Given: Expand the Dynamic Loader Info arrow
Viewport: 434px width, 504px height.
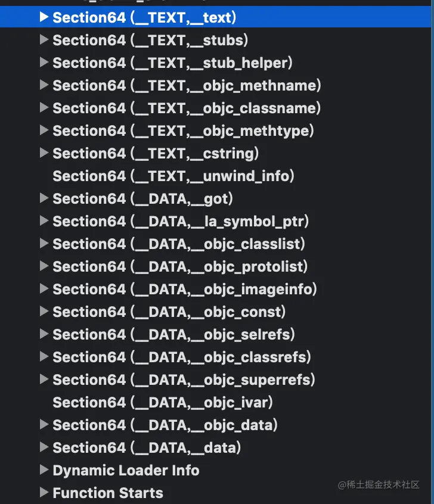Looking at the screenshot, I should point(44,470).
